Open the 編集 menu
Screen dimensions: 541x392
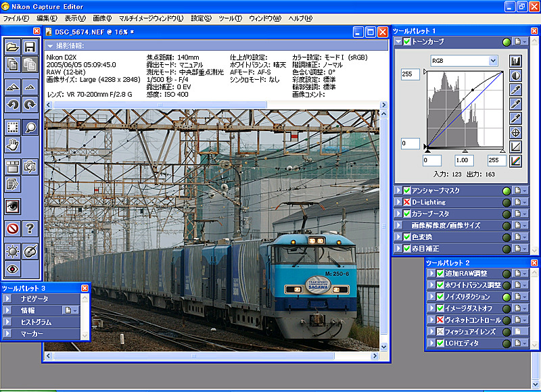click(x=47, y=18)
